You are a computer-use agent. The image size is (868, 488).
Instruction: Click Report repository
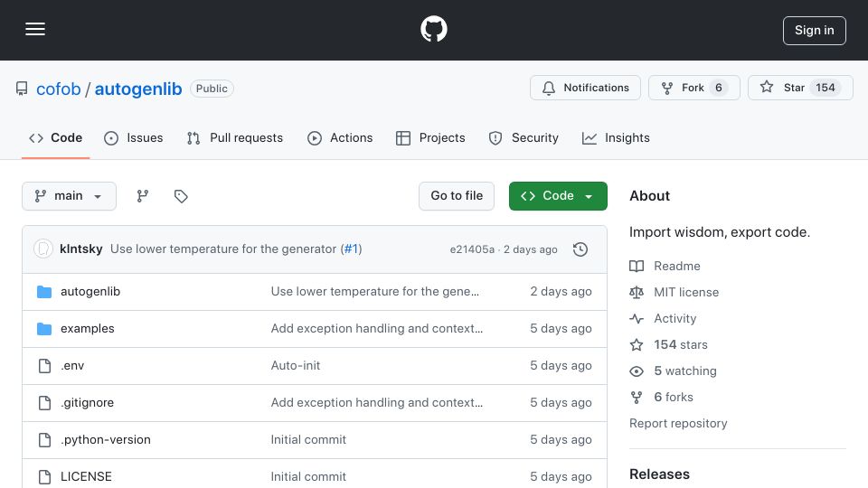coord(678,423)
